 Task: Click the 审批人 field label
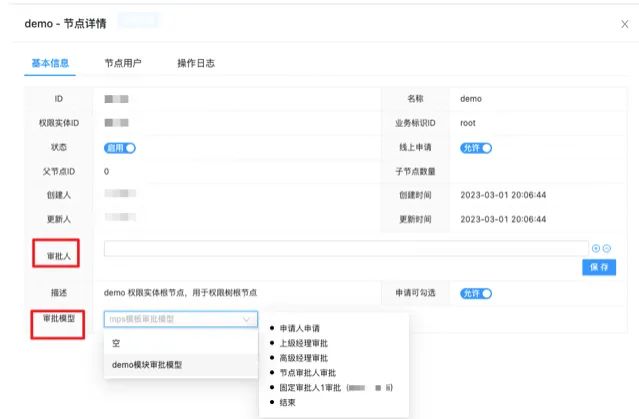[x=59, y=256]
